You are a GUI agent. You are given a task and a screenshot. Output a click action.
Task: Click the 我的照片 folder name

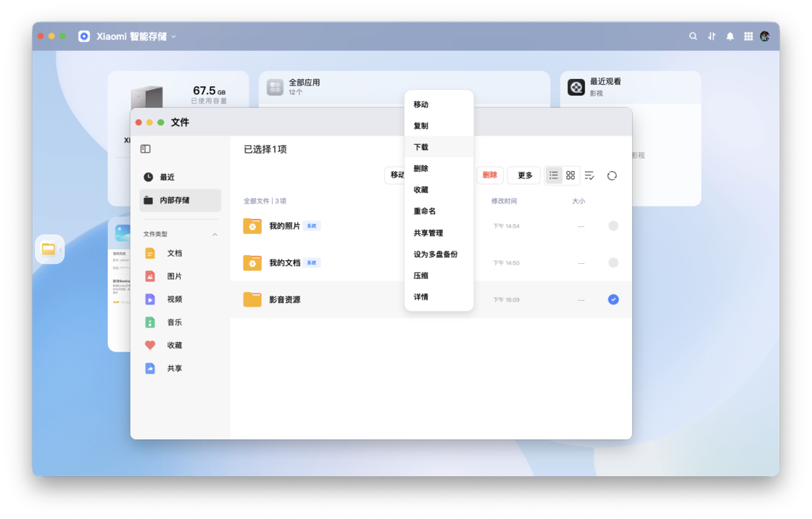pos(284,226)
